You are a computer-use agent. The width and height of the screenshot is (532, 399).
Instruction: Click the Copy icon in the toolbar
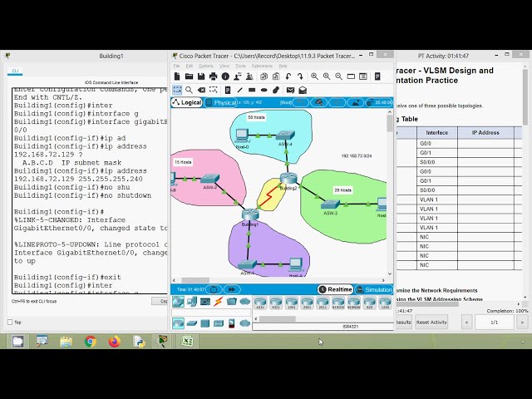pyautogui.click(x=264, y=76)
